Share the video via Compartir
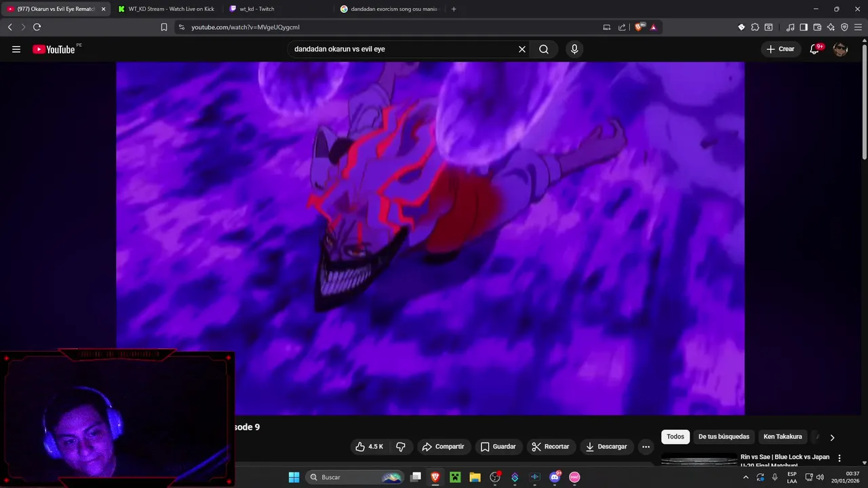This screenshot has width=868, height=488. tap(443, 447)
